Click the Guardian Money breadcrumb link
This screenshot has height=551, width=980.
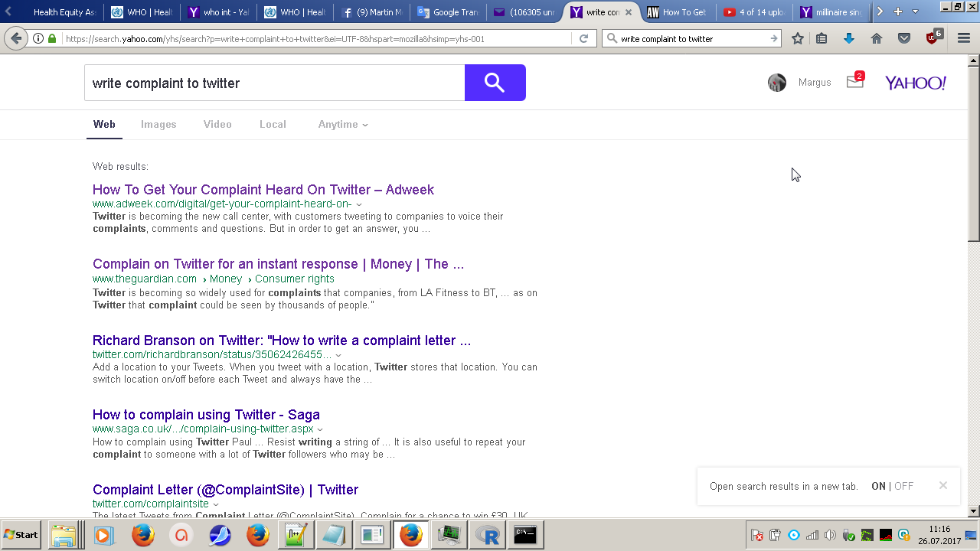(226, 279)
